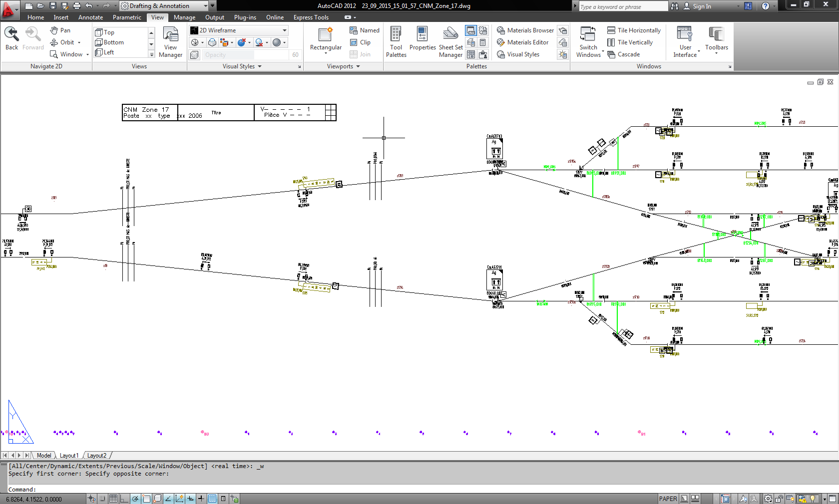This screenshot has width=839, height=504.
Task: Expand the Window zoom dropdown arrow
Action: pyautogui.click(x=87, y=54)
